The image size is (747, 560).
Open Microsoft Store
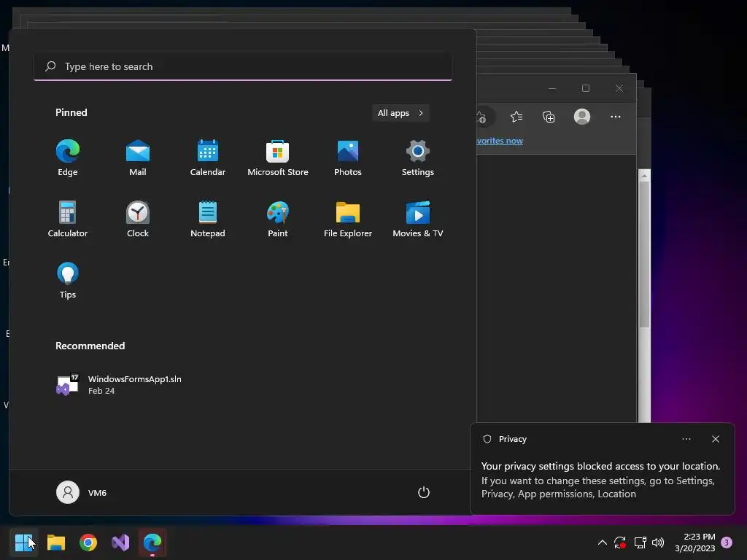[x=278, y=157]
